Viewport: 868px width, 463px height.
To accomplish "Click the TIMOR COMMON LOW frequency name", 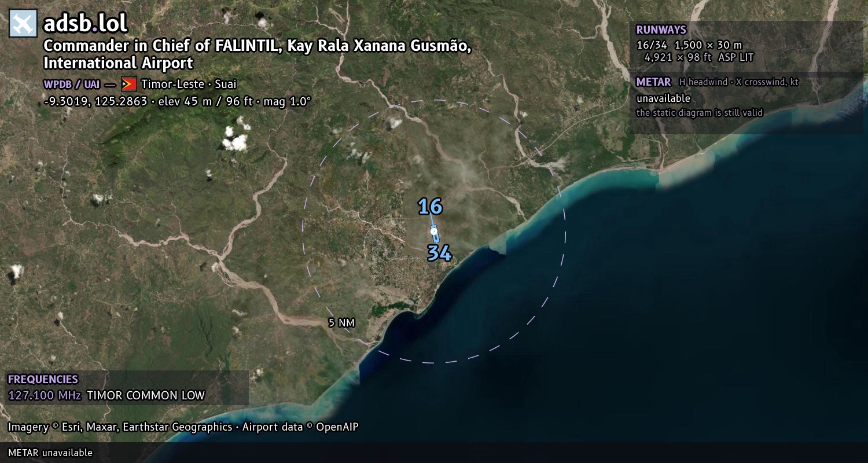I will (x=146, y=396).
